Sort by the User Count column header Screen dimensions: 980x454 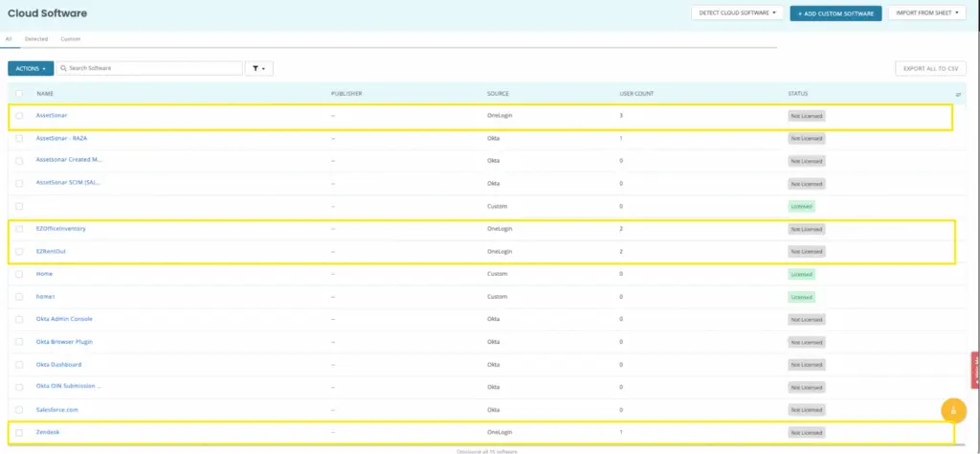635,93
